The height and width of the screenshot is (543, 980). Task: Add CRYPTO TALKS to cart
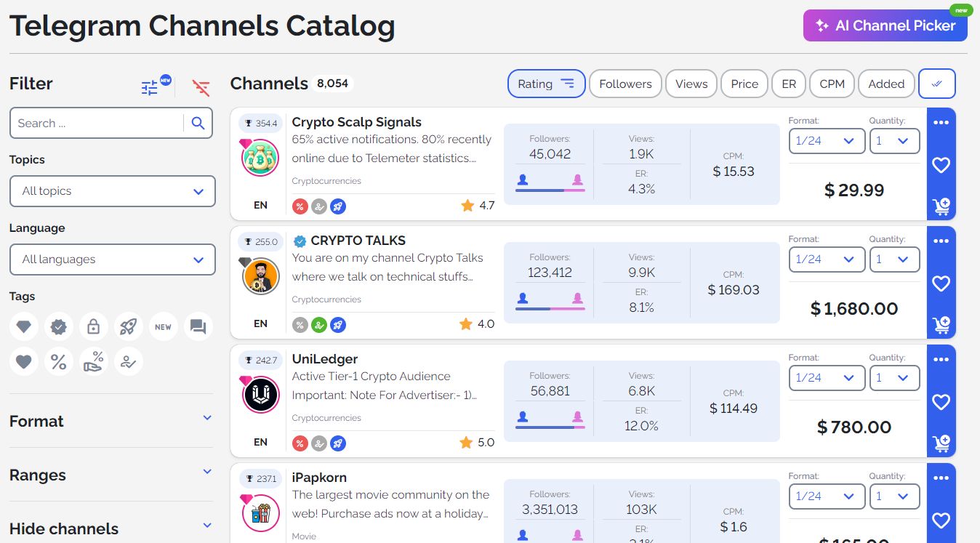[941, 325]
